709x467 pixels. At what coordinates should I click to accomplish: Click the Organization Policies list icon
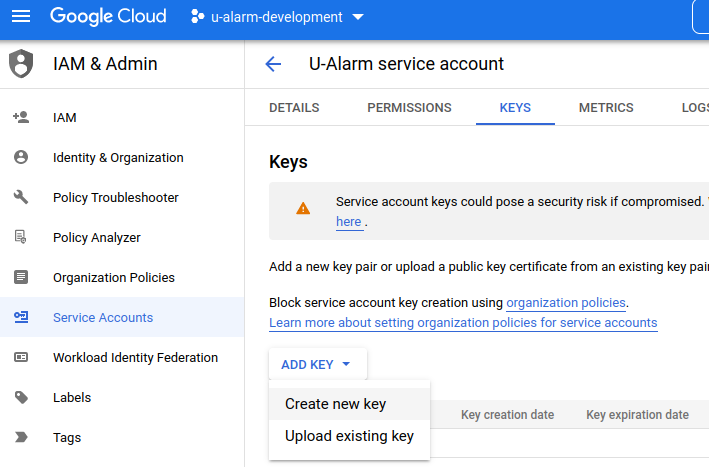tap(21, 277)
